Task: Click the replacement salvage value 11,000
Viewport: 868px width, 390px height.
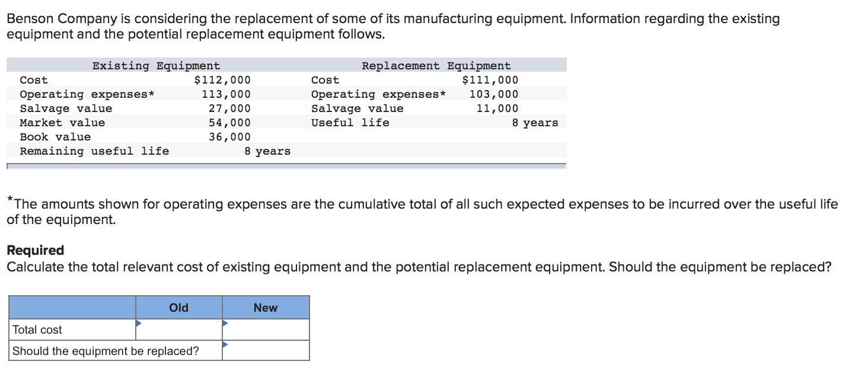Action: coord(497,108)
